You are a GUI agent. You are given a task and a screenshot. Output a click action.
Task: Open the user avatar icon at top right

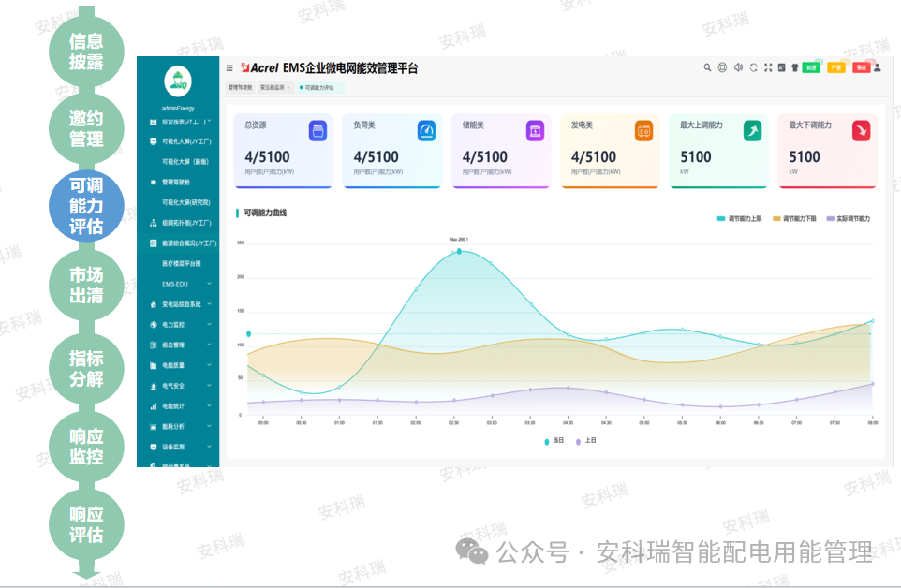[878, 67]
